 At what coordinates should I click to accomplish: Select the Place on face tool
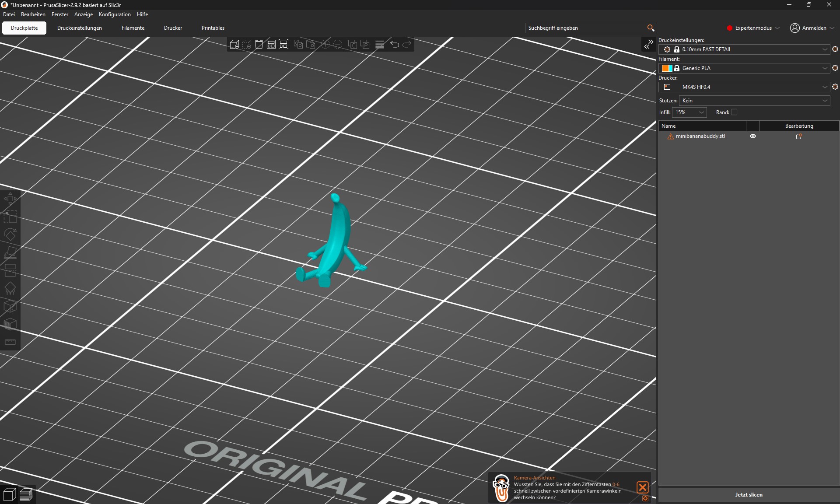point(10,252)
